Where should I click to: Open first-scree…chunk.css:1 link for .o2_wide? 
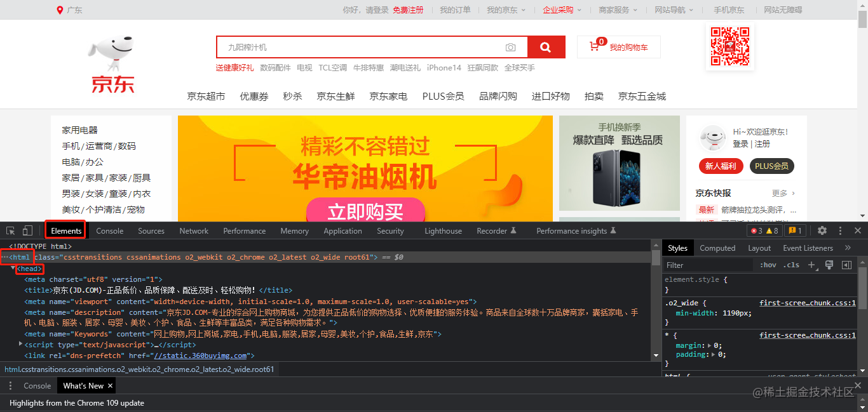808,303
